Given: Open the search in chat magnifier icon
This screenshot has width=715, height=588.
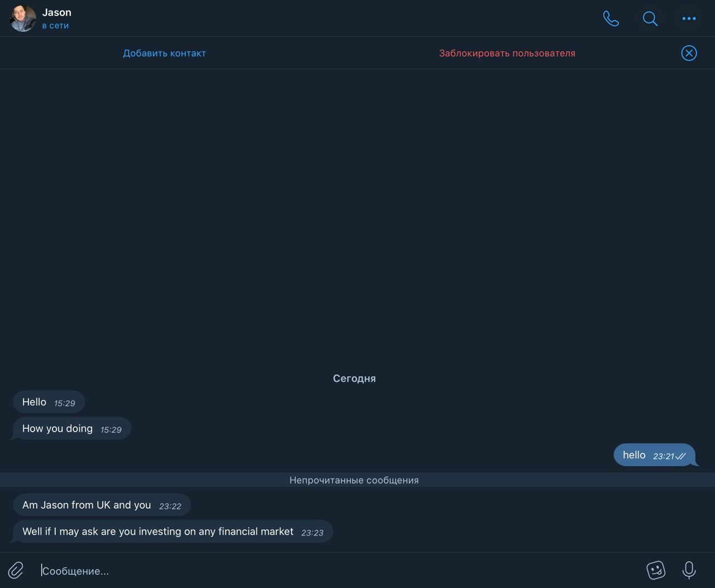Looking at the screenshot, I should [650, 18].
